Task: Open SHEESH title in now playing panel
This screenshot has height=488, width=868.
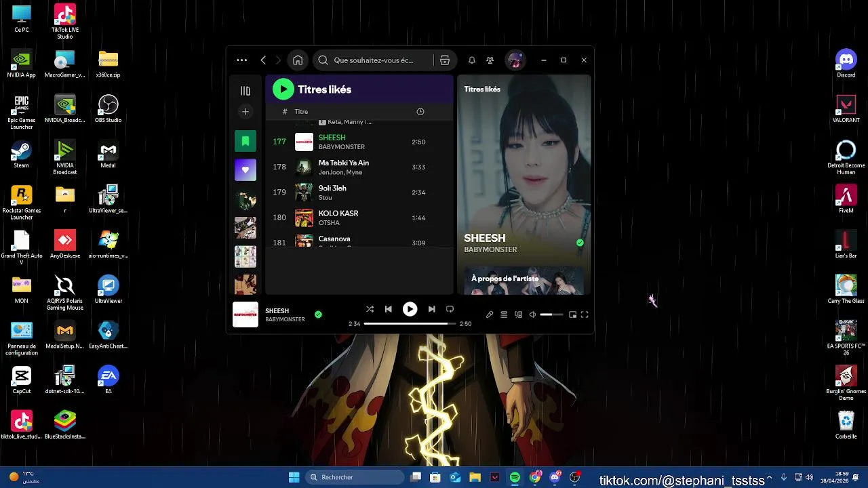Action: click(485, 238)
